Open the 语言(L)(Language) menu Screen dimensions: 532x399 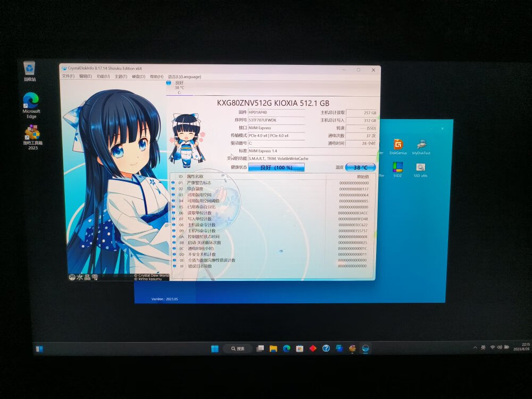185,77
